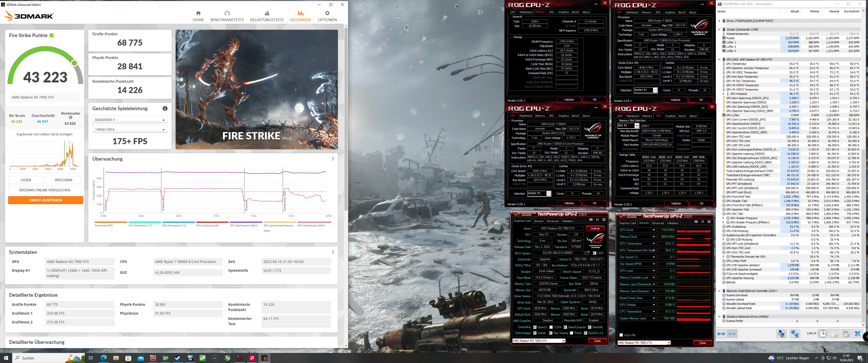Click HWiNFO sensor search monitor icon
This screenshot has height=363, width=868.
click(782, 334)
